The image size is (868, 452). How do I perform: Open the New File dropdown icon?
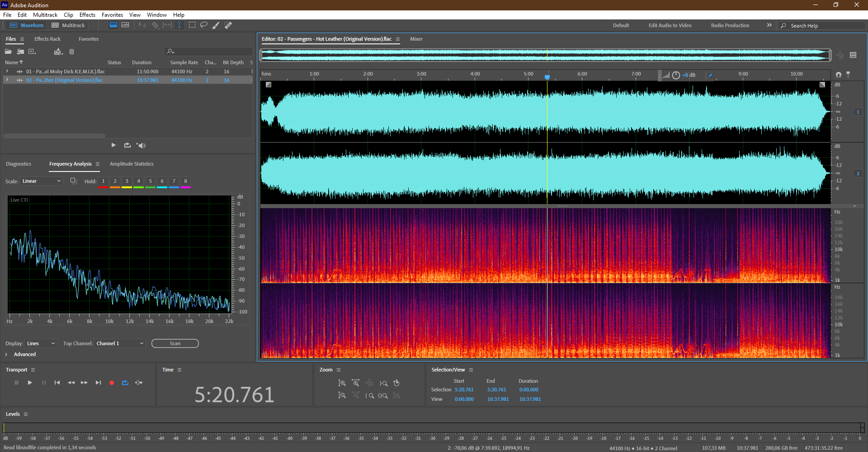pyautogui.click(x=32, y=52)
